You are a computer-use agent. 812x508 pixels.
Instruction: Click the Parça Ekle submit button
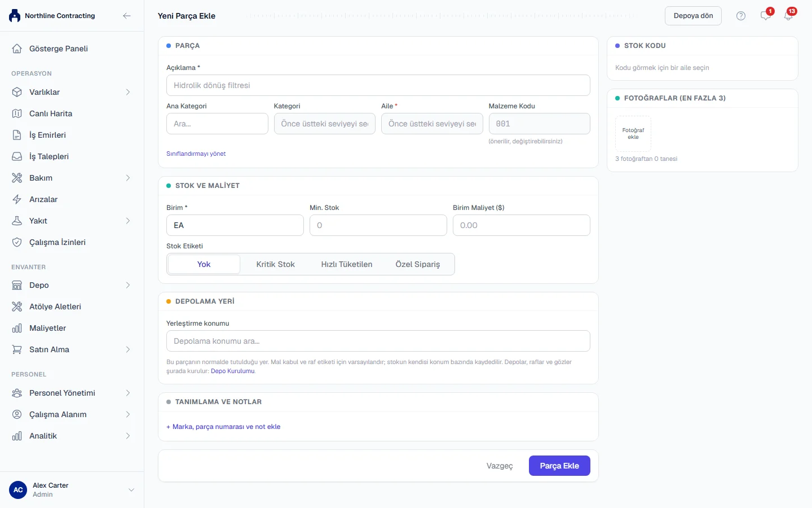coord(559,466)
